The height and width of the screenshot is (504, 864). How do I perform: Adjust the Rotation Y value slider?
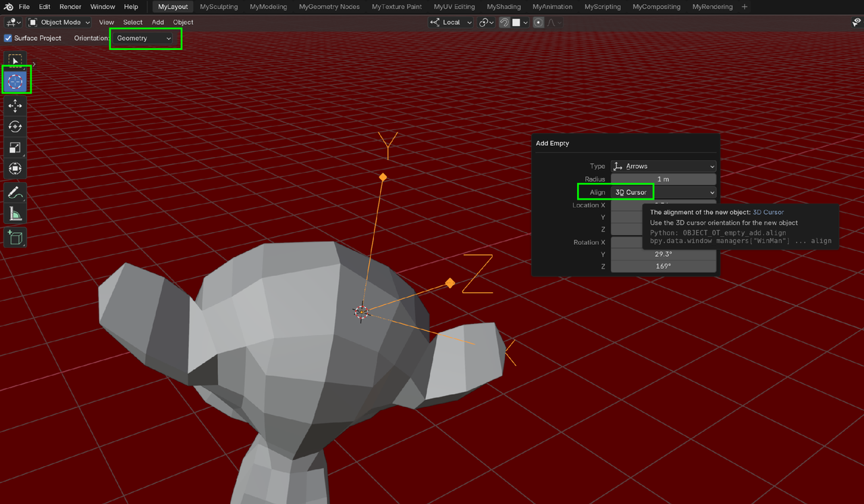coord(663,254)
